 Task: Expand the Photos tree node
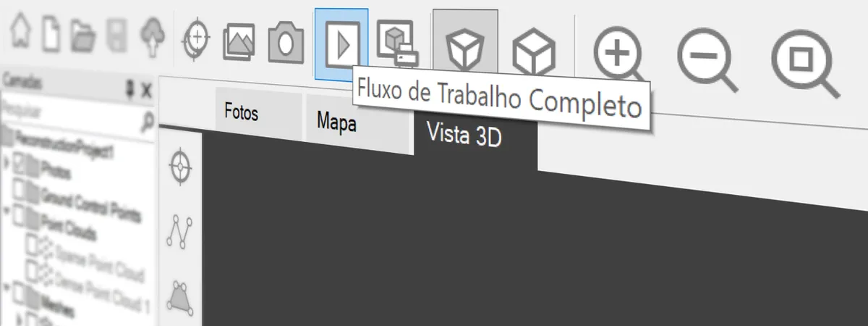(7, 164)
